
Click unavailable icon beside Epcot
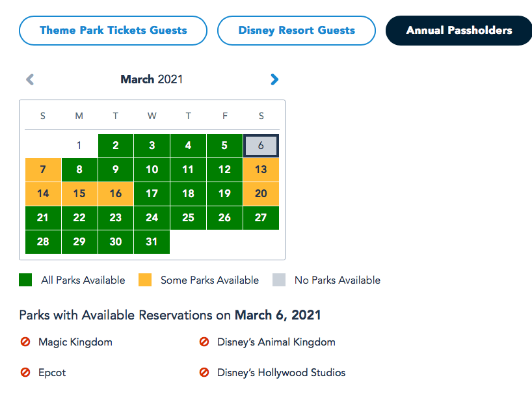pyautogui.click(x=25, y=373)
